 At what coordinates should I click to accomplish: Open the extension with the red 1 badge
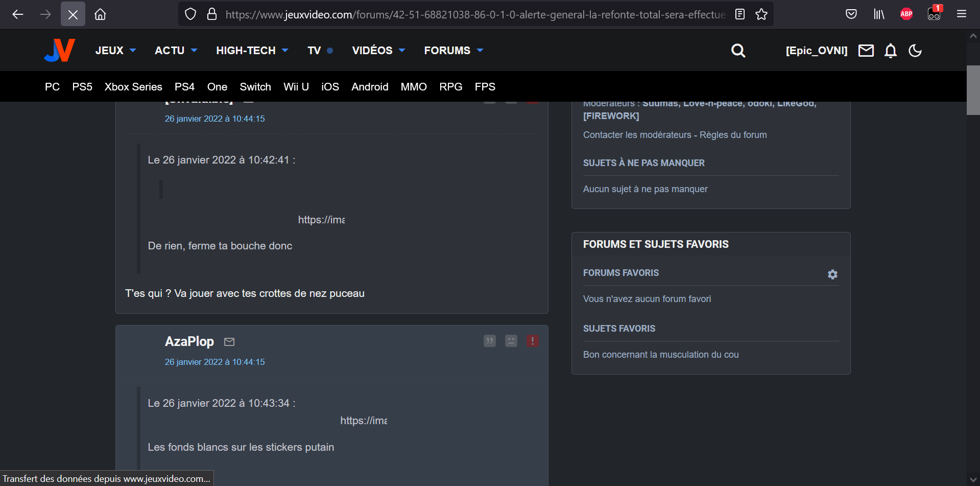934,13
